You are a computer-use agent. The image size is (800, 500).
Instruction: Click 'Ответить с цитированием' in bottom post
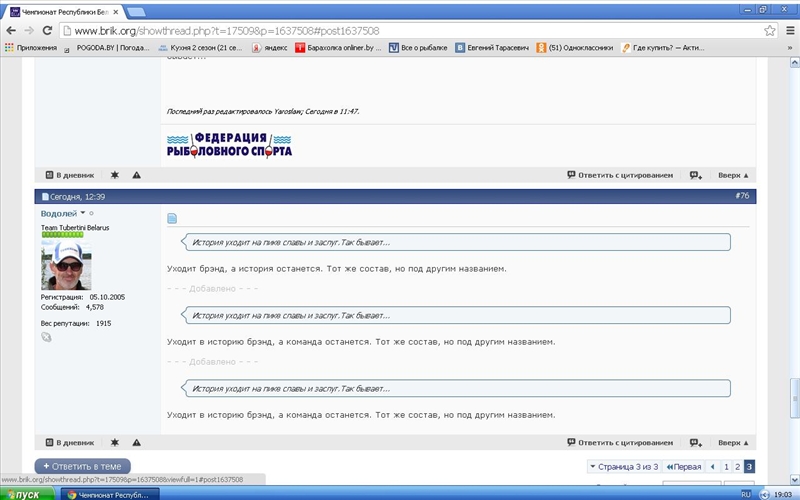coord(620,442)
